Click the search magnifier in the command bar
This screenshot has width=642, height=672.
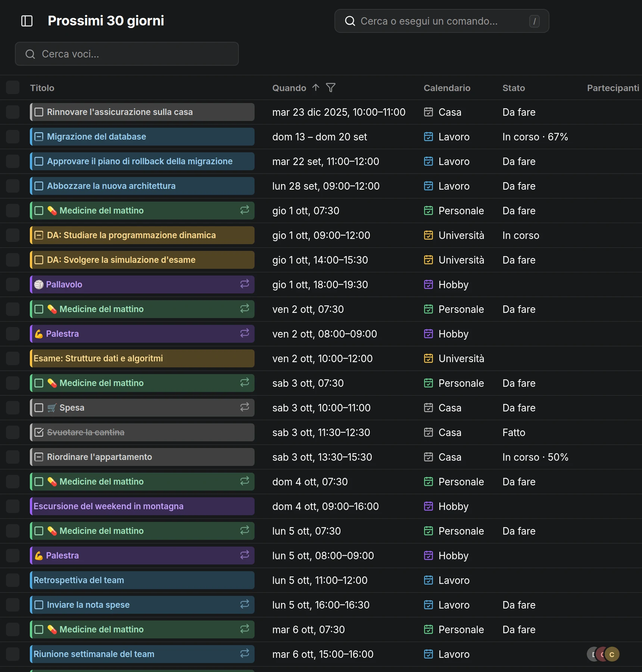click(x=350, y=21)
